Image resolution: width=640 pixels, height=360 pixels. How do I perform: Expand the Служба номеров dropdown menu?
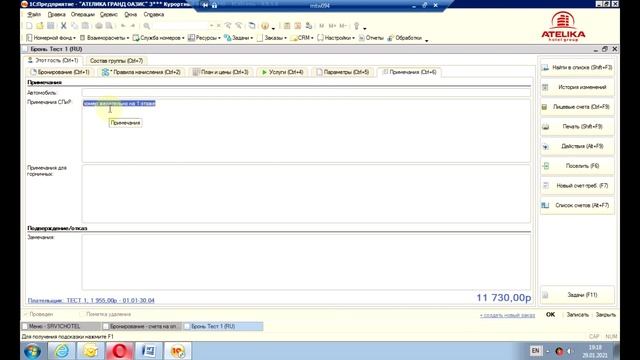click(x=158, y=38)
